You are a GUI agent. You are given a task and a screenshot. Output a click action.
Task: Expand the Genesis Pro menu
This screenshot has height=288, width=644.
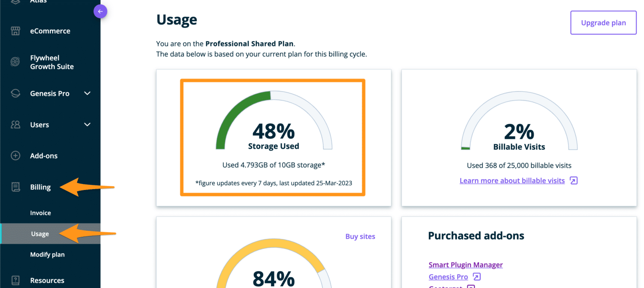(x=87, y=93)
